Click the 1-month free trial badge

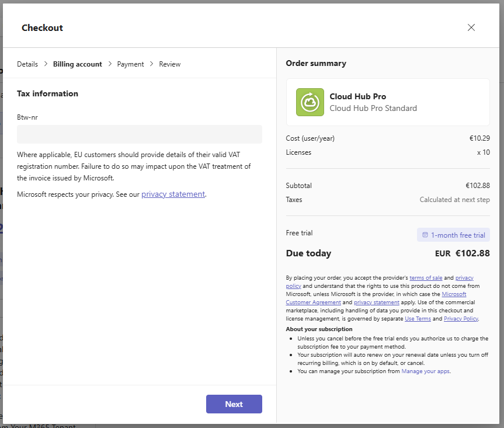(x=453, y=235)
